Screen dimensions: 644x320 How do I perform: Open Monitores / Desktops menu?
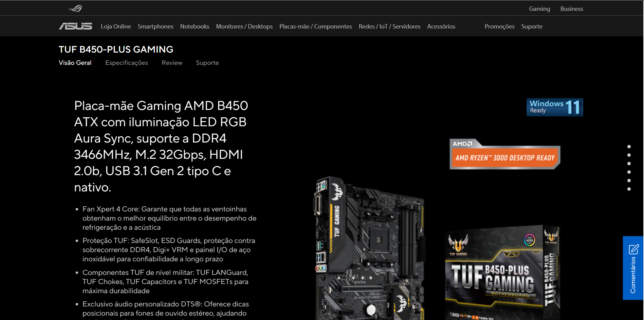tap(244, 26)
